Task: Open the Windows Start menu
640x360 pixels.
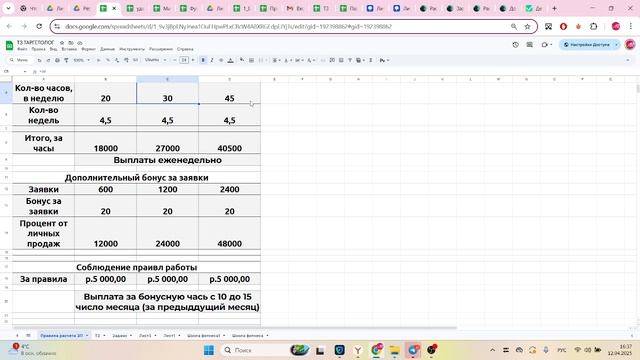Action: [209, 350]
